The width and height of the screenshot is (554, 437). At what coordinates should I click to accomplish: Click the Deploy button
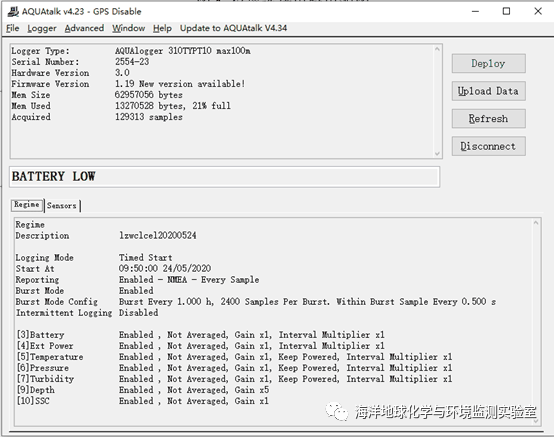[488, 64]
